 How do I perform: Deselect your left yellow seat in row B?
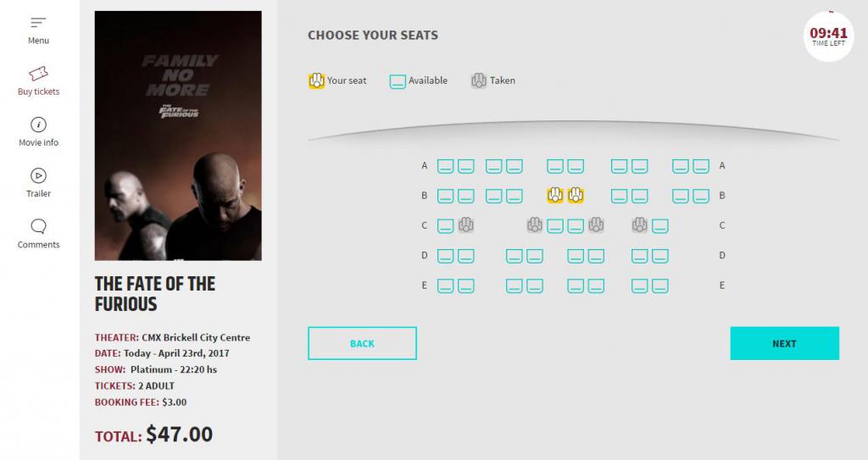pyautogui.click(x=555, y=196)
